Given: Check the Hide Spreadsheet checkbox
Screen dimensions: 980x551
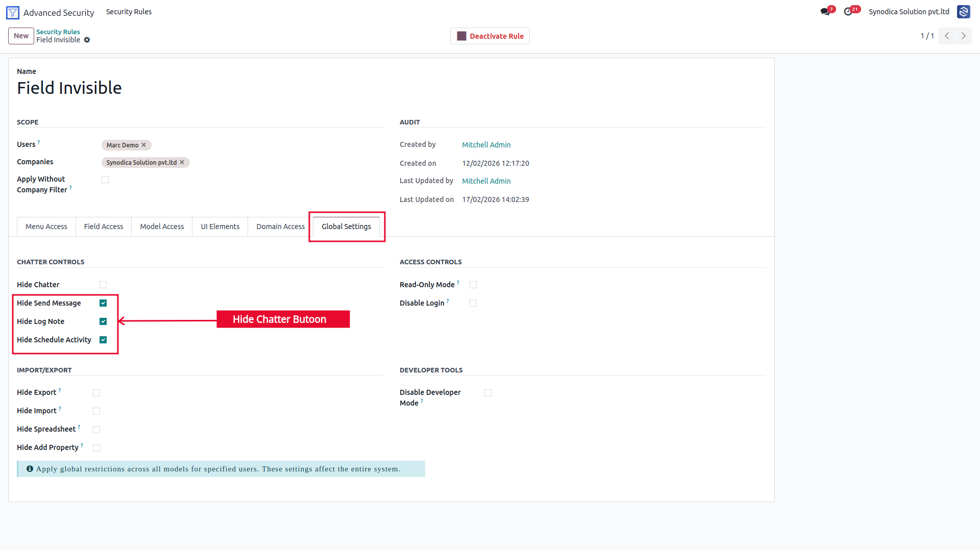Looking at the screenshot, I should pos(96,430).
